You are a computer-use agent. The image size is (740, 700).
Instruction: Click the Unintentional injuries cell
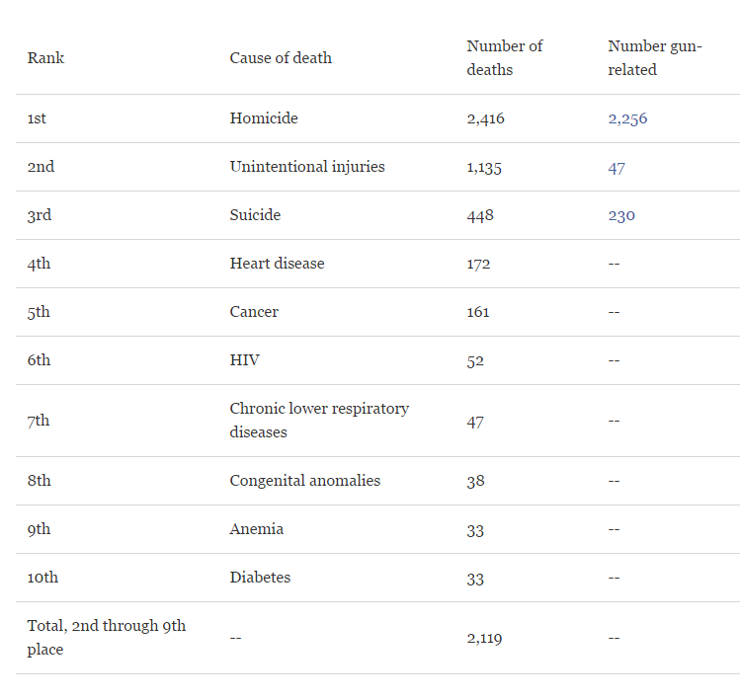click(x=307, y=167)
